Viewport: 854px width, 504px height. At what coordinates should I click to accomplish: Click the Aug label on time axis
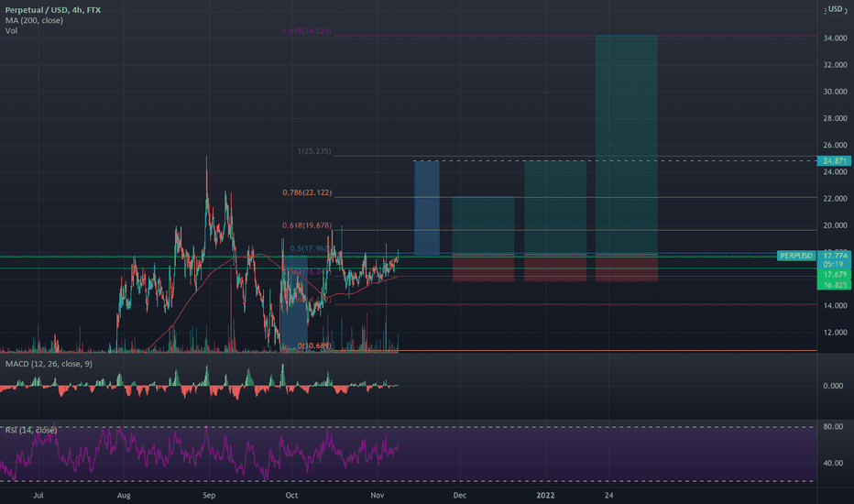coord(124,495)
